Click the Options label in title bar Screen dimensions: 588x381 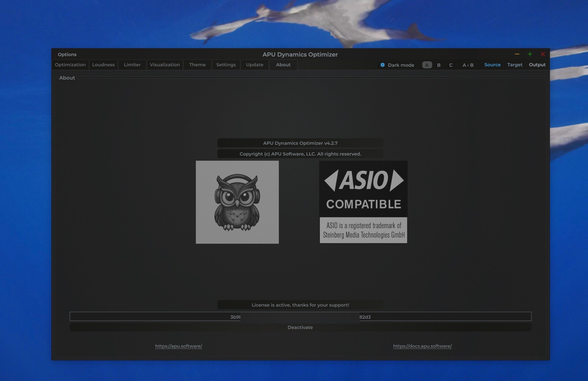click(67, 55)
